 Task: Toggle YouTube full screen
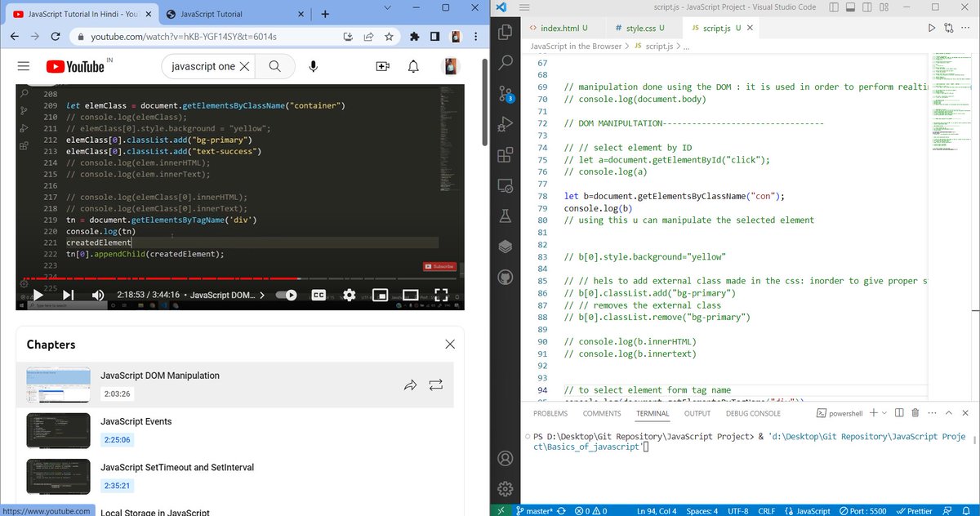440,295
